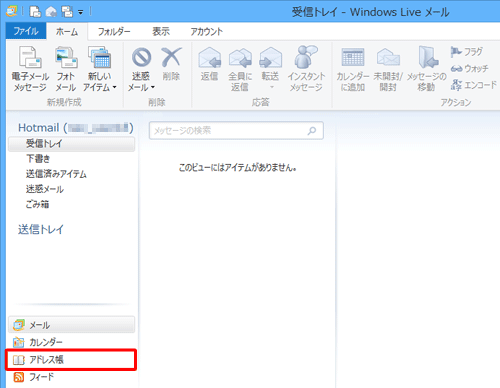This screenshot has width=500, height=388.
Task: Select the Hotmail account header
Action: click(x=76, y=128)
